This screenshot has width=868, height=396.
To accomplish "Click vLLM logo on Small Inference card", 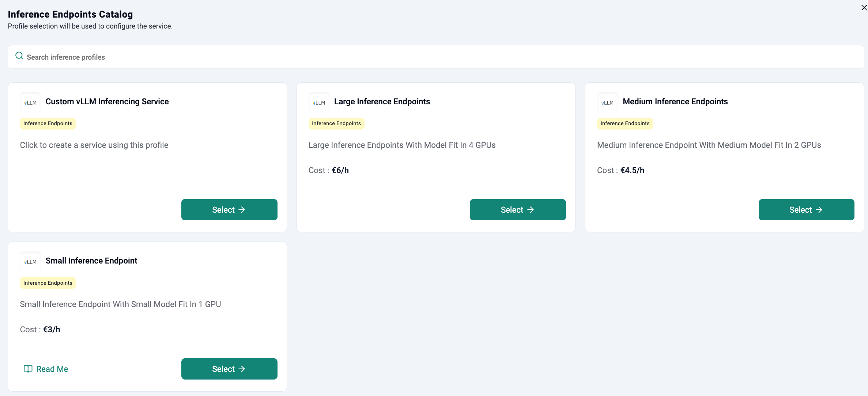I will 30,262.
